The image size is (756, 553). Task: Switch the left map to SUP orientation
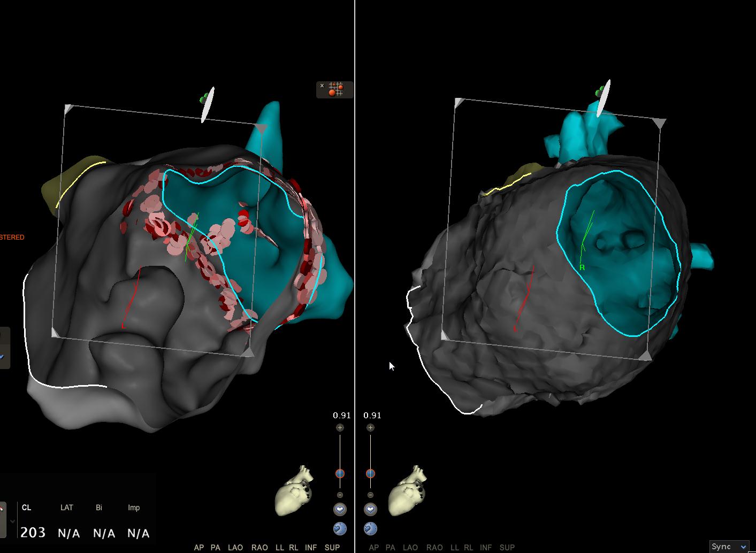(x=332, y=547)
